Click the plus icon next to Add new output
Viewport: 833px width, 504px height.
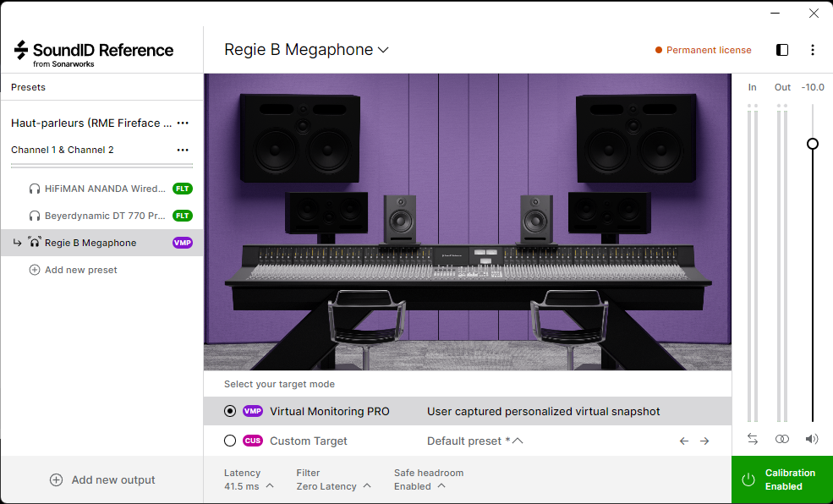56,480
